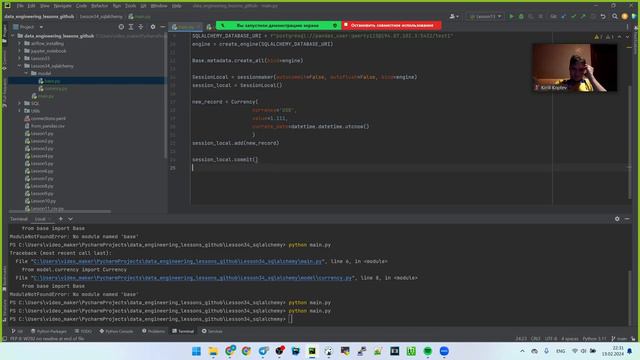
Task: Click Kirill Kropiev webcam thumbnail
Action: (574, 68)
